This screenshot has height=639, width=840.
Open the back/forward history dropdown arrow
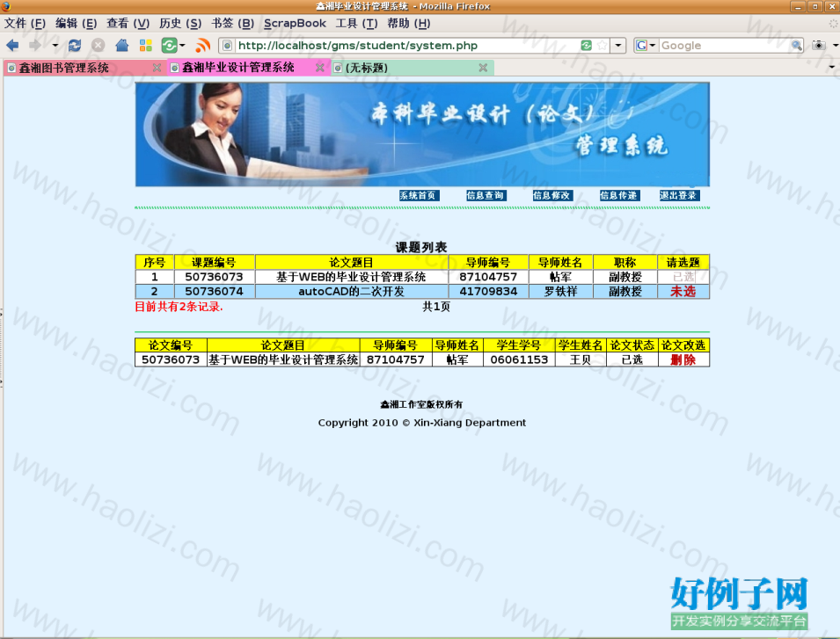55,46
